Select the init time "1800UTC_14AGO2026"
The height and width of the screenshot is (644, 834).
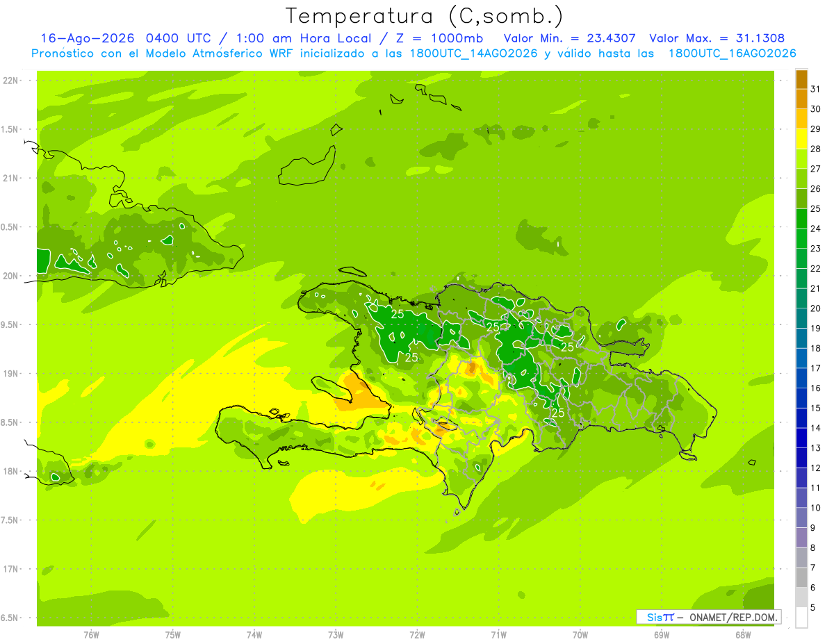coord(473,53)
